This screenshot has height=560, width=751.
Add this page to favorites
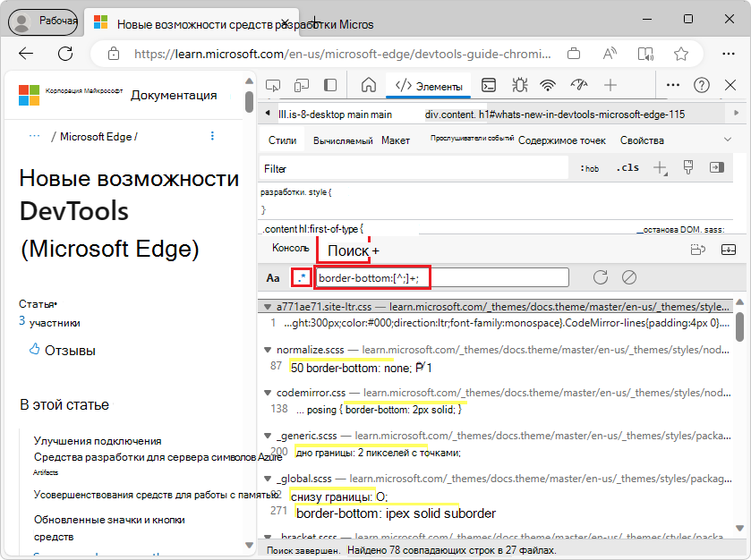(680, 54)
